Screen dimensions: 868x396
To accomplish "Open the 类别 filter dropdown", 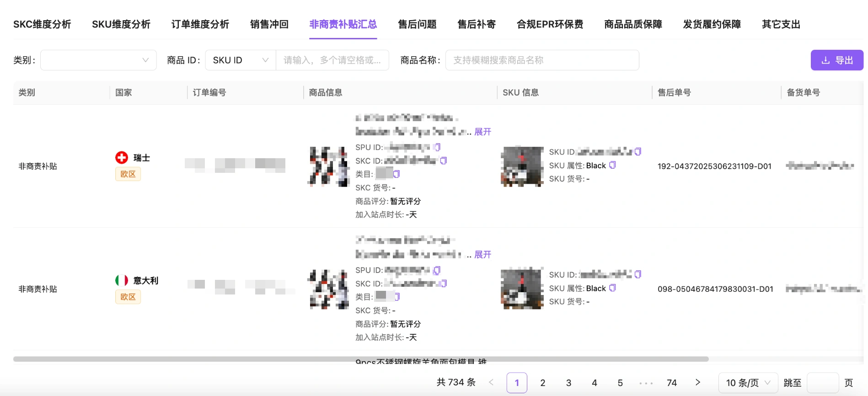I will (x=98, y=60).
